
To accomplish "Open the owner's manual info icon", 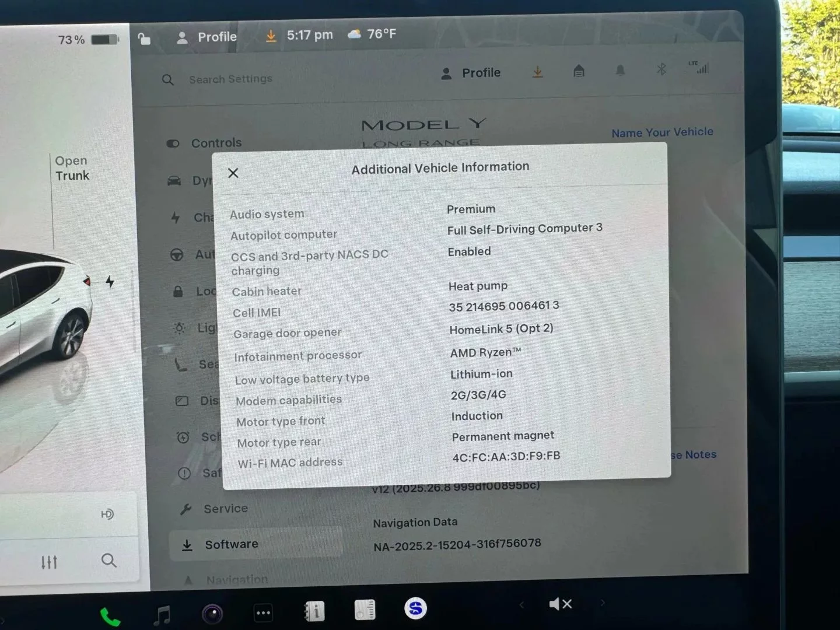I will [x=314, y=611].
